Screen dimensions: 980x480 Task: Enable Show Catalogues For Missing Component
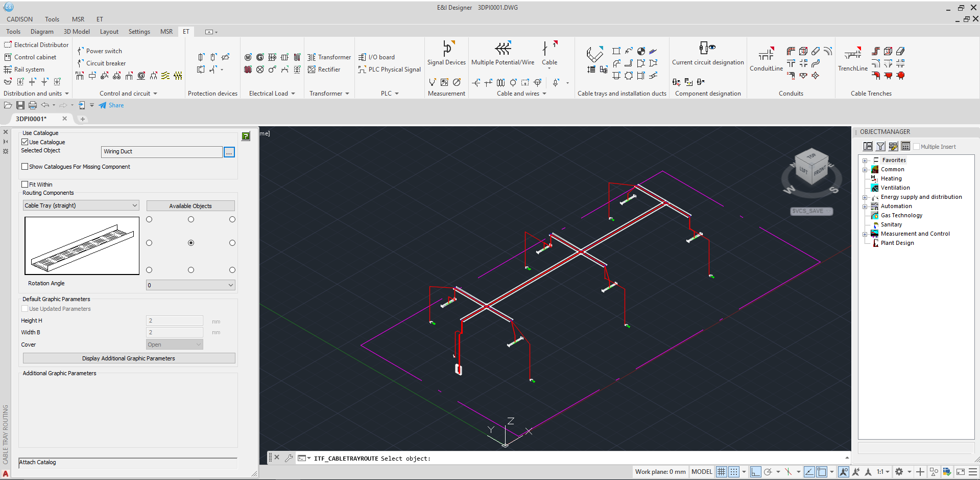pyautogui.click(x=25, y=167)
